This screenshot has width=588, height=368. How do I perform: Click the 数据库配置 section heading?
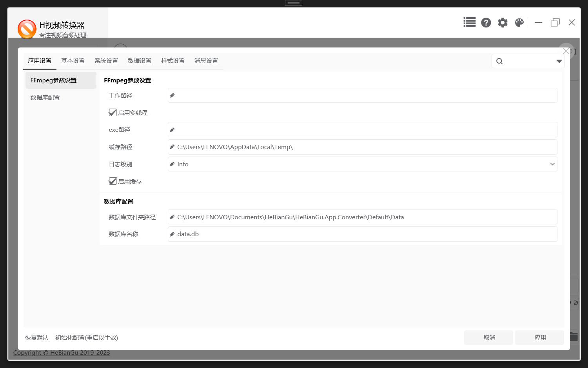pyautogui.click(x=118, y=202)
